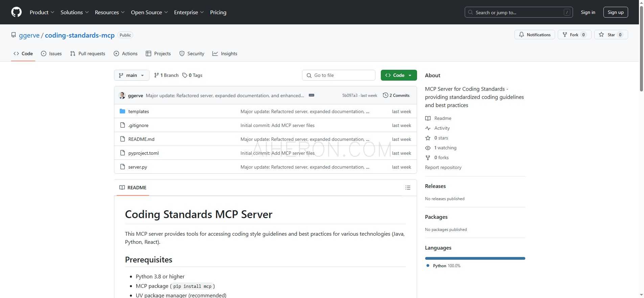Click the eye icon beside 1 watching
This screenshot has height=298, width=644.
tap(428, 148)
